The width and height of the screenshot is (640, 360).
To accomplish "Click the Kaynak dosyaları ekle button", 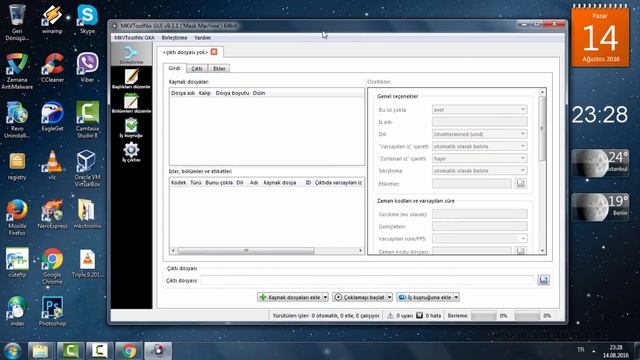I will [x=290, y=297].
